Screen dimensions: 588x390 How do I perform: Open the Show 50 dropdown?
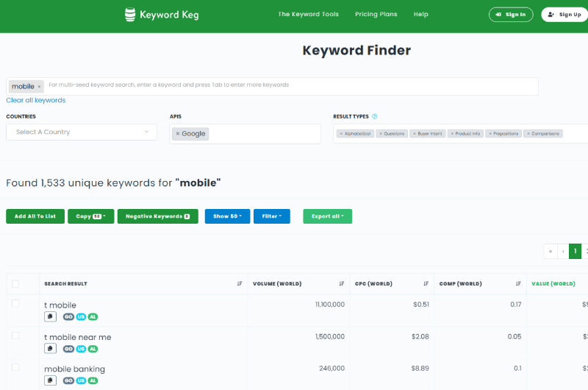(227, 216)
